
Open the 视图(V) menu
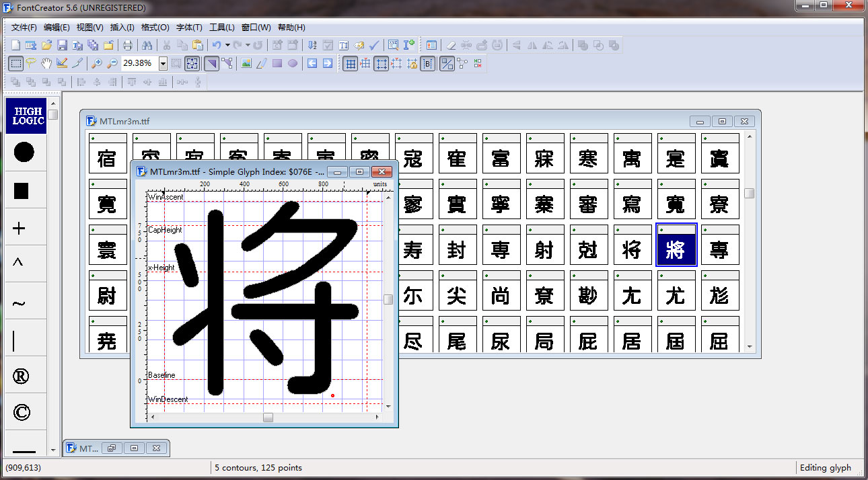[89, 28]
